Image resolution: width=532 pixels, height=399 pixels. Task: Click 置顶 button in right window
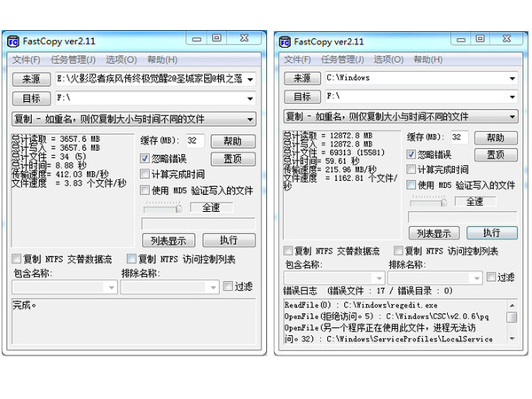(496, 154)
